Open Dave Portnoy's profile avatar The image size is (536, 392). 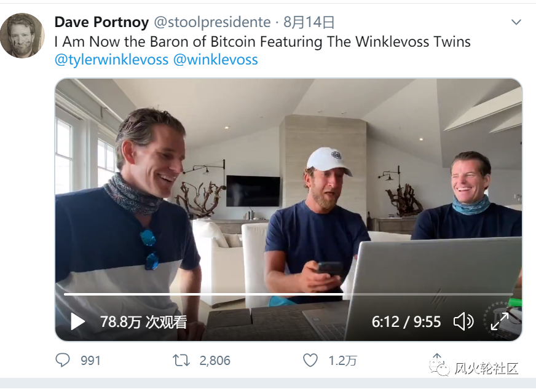pyautogui.click(x=22, y=35)
